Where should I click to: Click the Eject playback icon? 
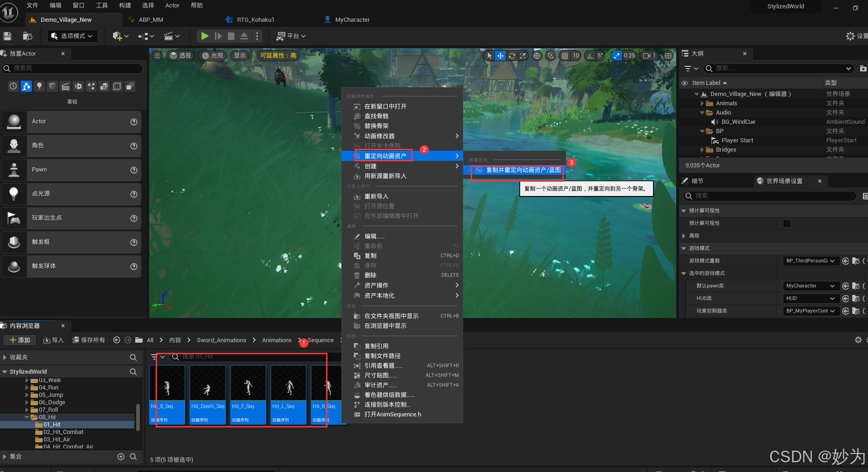pos(244,36)
